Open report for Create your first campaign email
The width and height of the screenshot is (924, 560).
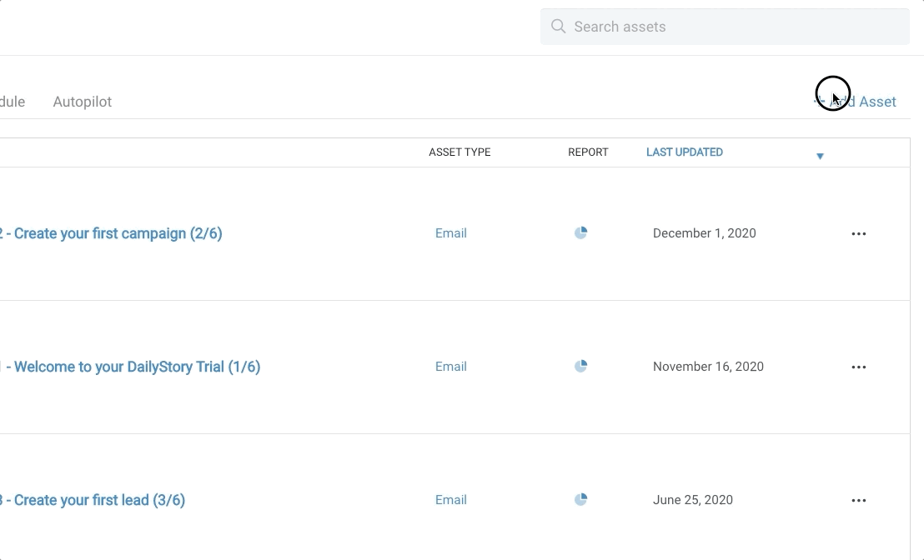point(581,233)
